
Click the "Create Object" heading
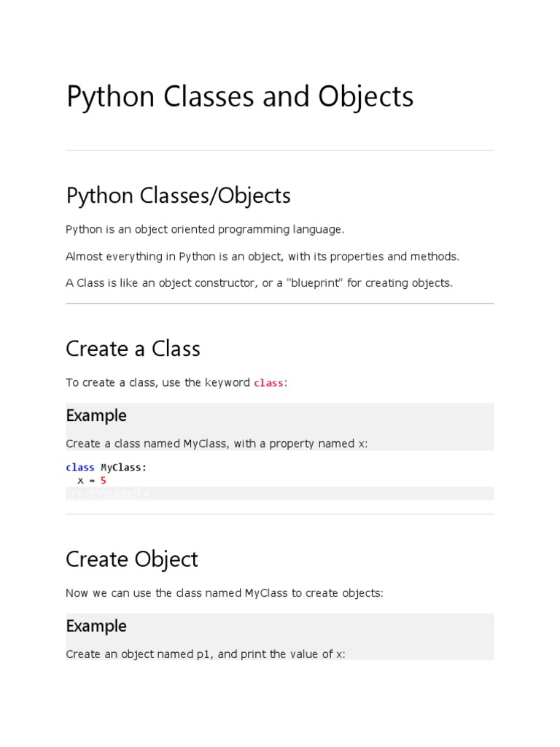pos(132,560)
